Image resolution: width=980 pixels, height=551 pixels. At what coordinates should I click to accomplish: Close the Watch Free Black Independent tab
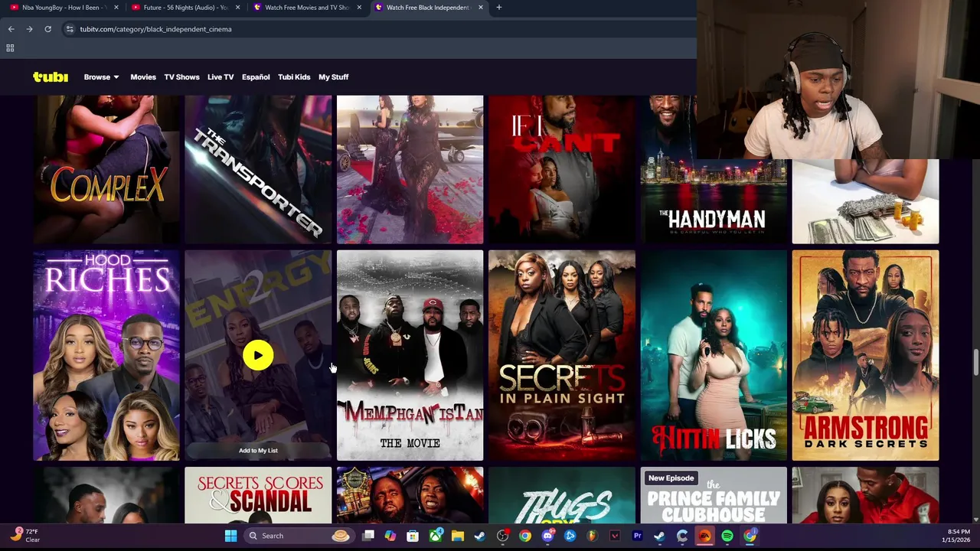coord(480,8)
